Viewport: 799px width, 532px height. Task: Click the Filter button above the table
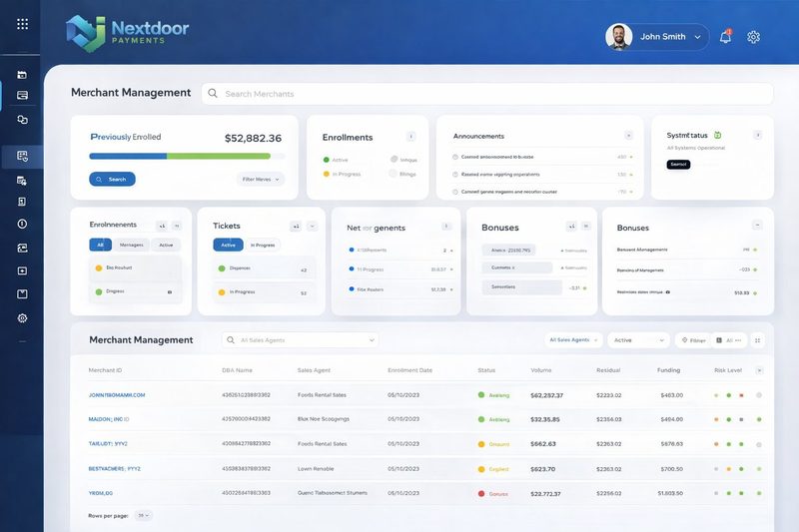pos(693,340)
